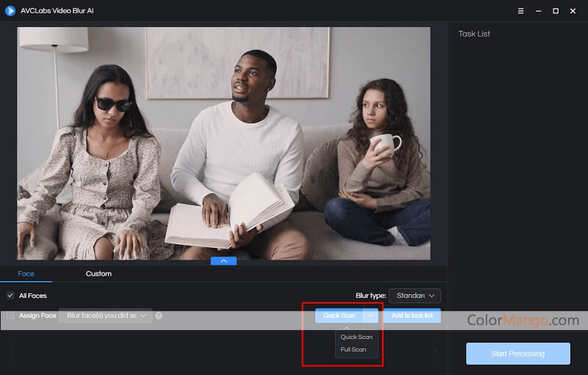Enable the Assign Face checkbox
This screenshot has width=588, height=375.
[10, 315]
